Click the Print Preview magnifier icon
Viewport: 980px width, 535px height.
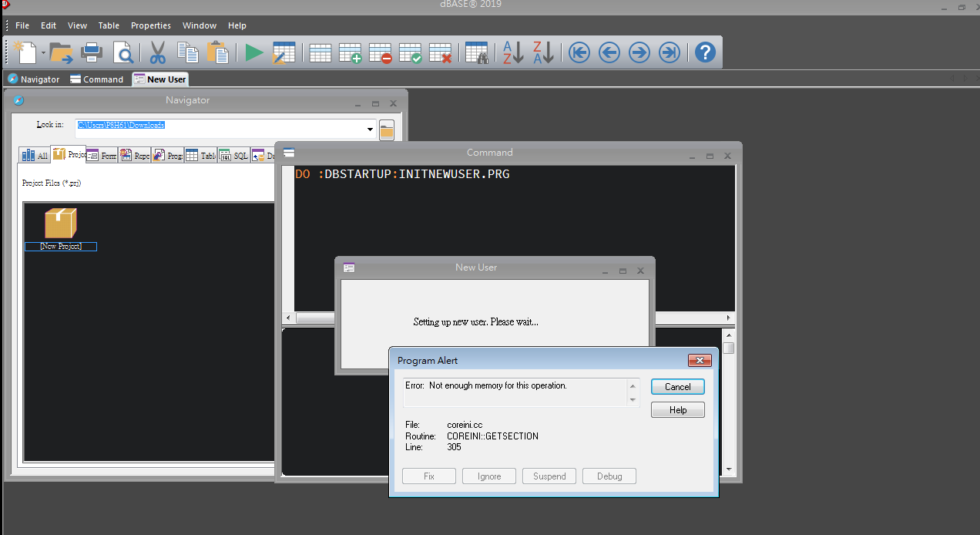coord(123,52)
